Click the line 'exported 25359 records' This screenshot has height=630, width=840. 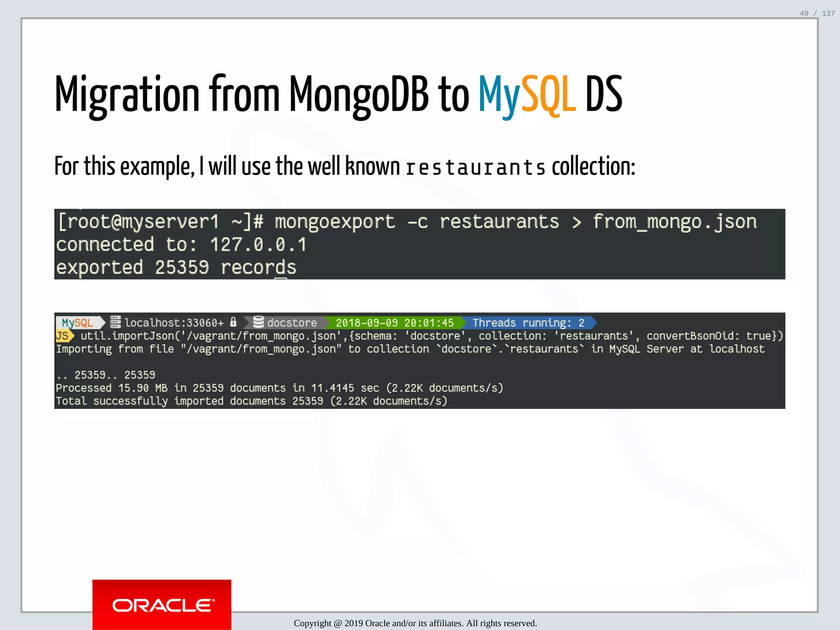pos(176,267)
